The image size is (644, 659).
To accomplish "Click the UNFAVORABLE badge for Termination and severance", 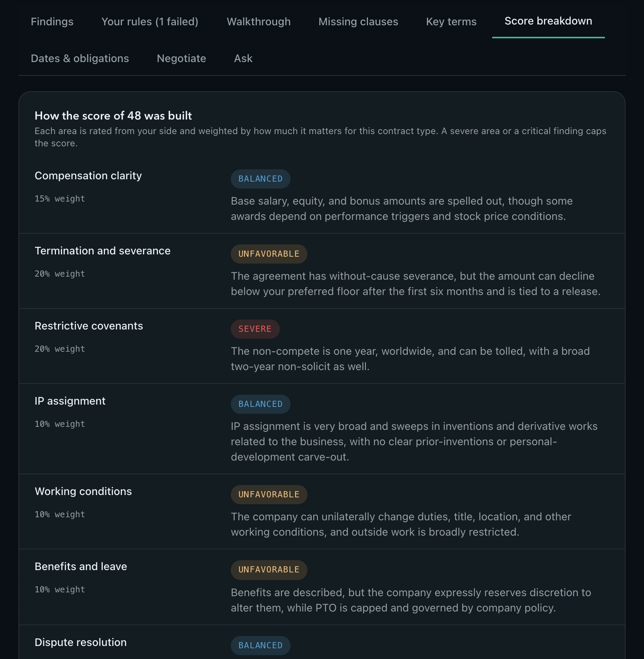I will 269,254.
